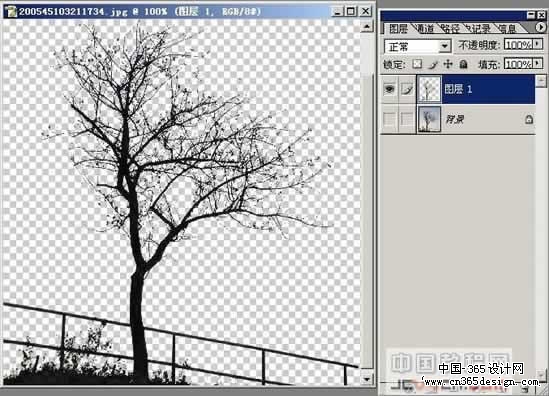Click the document icon in the title bar

(x=11, y=12)
